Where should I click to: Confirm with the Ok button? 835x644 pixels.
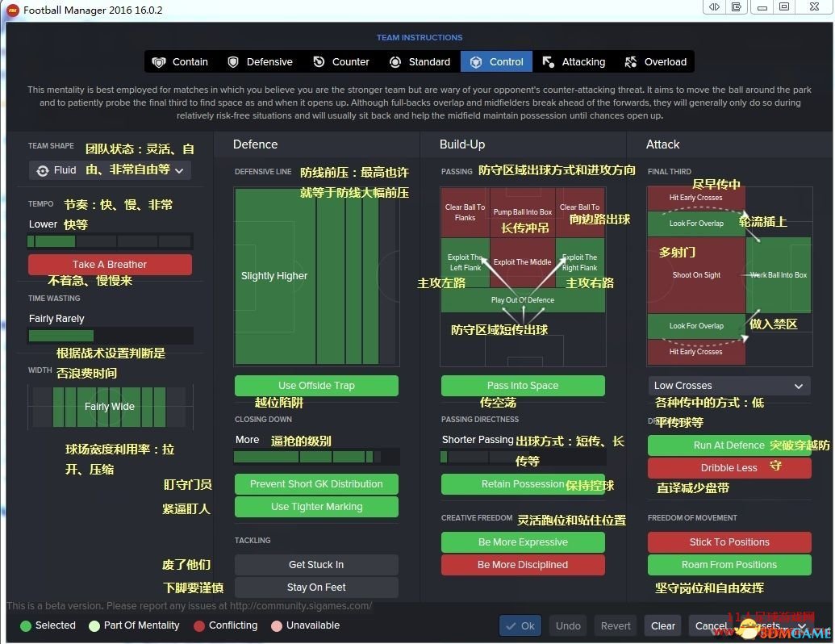(520, 626)
